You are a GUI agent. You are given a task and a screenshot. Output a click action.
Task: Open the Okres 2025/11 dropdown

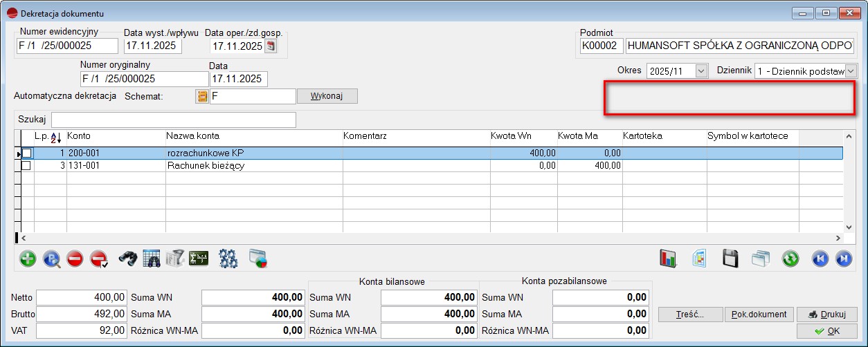tap(702, 71)
